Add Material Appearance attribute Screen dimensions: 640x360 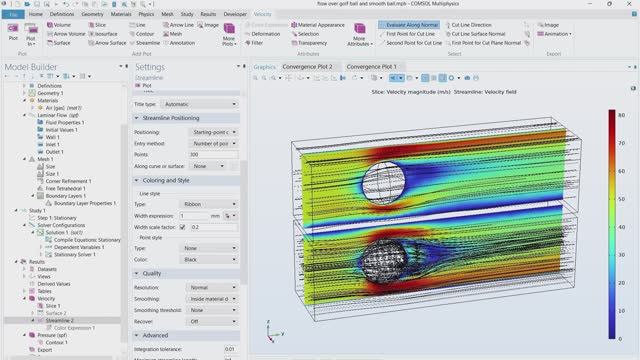click(318, 25)
